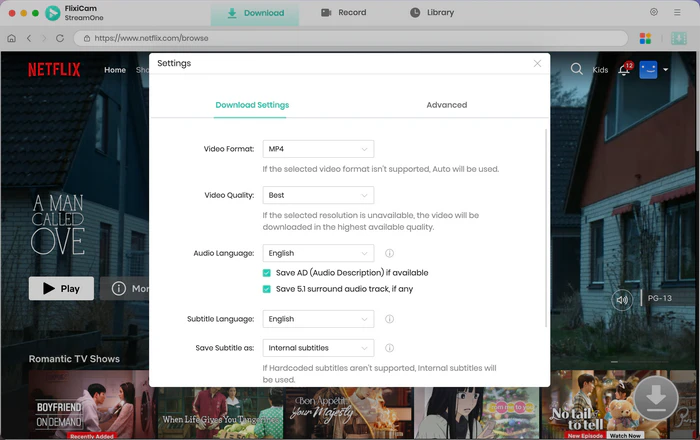The width and height of the screenshot is (700, 440).
Task: Click the URL address bar
Action: tap(350, 39)
